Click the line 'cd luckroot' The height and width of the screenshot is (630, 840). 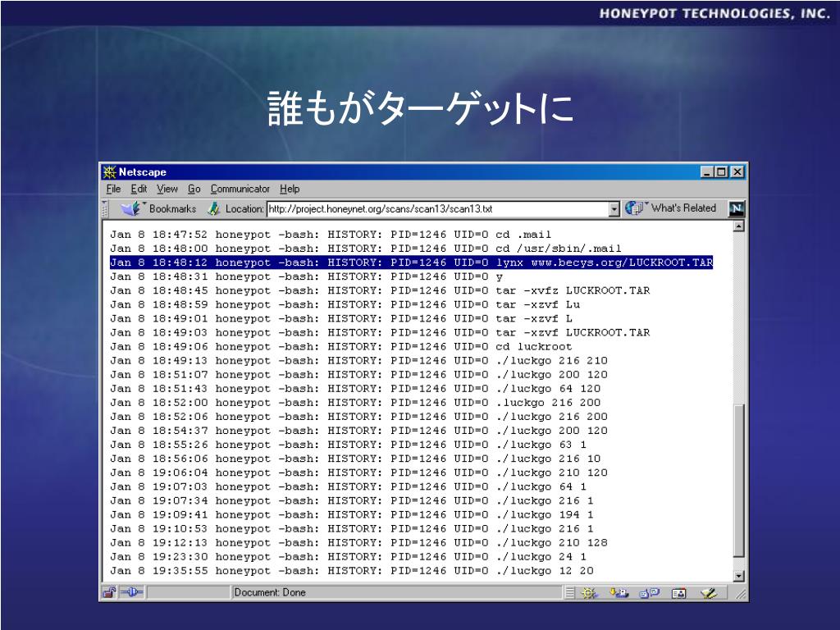(x=340, y=347)
